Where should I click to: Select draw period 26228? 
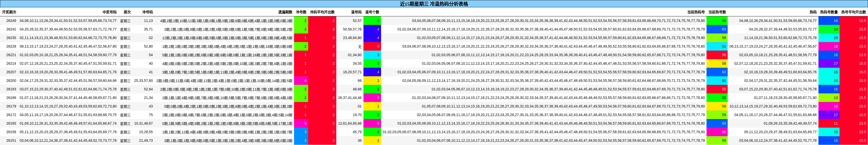coord(11,47)
